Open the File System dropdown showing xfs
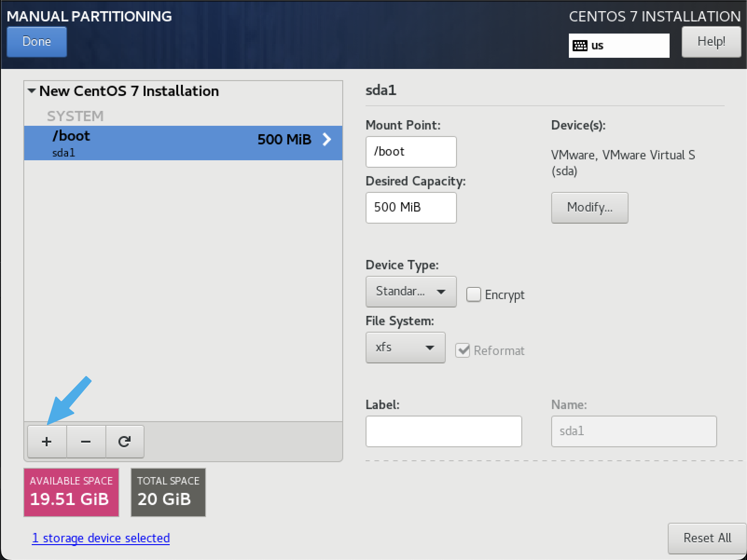Screen dimensions: 747x560 tap(405, 347)
